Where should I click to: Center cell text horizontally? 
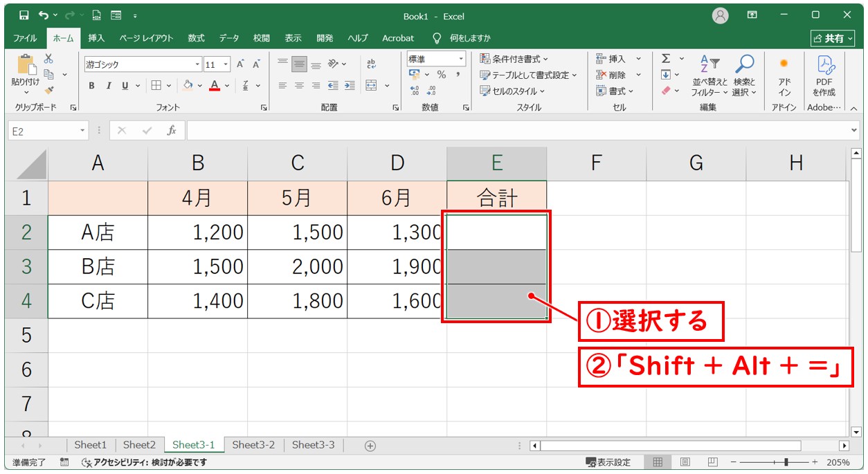[299, 85]
